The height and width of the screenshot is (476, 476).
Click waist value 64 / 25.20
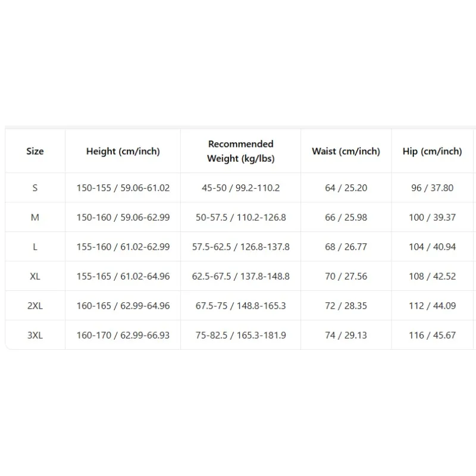346,188
